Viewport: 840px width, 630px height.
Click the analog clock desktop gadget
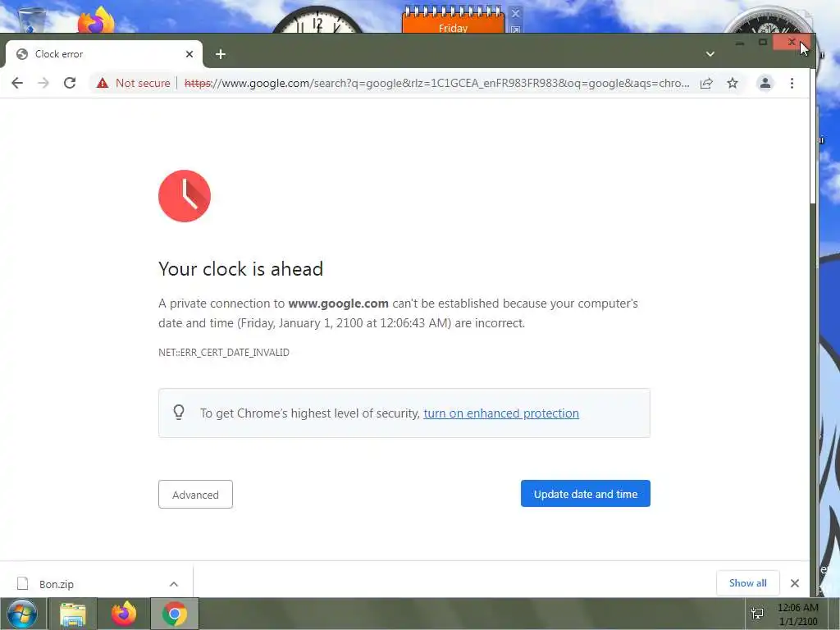click(x=317, y=21)
